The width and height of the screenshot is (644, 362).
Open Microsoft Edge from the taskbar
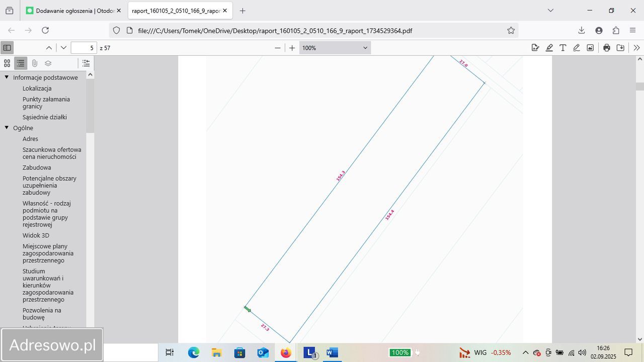coord(194,352)
